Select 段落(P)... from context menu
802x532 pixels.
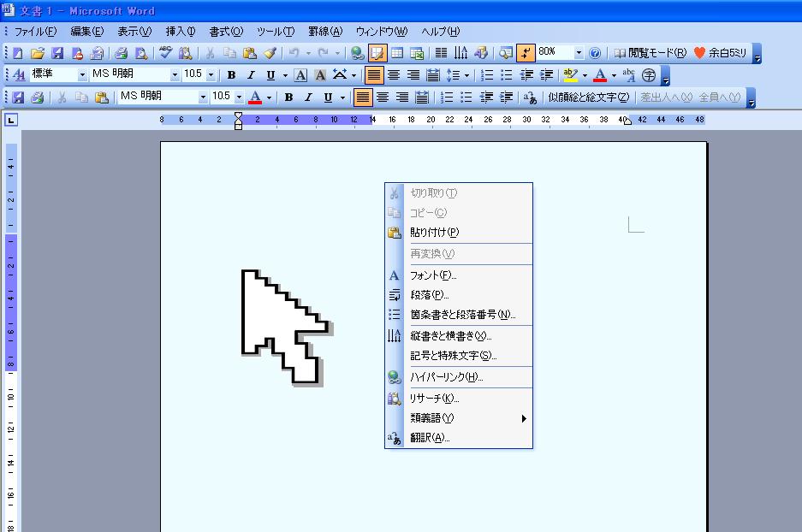click(x=458, y=295)
